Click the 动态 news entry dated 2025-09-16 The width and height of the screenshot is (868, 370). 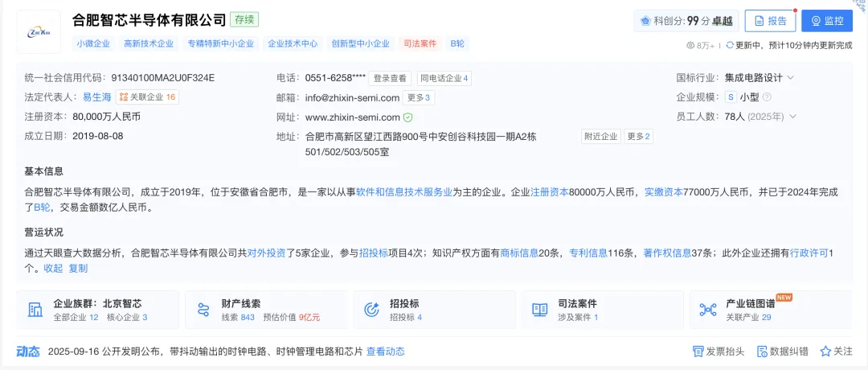pyautogui.click(x=206, y=351)
